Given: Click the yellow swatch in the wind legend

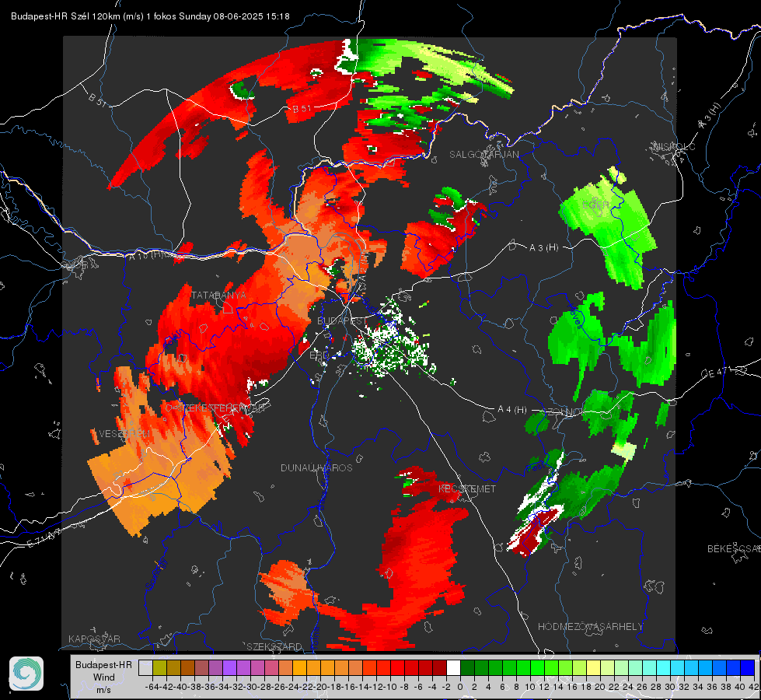Looking at the screenshot, I should point(594,668).
